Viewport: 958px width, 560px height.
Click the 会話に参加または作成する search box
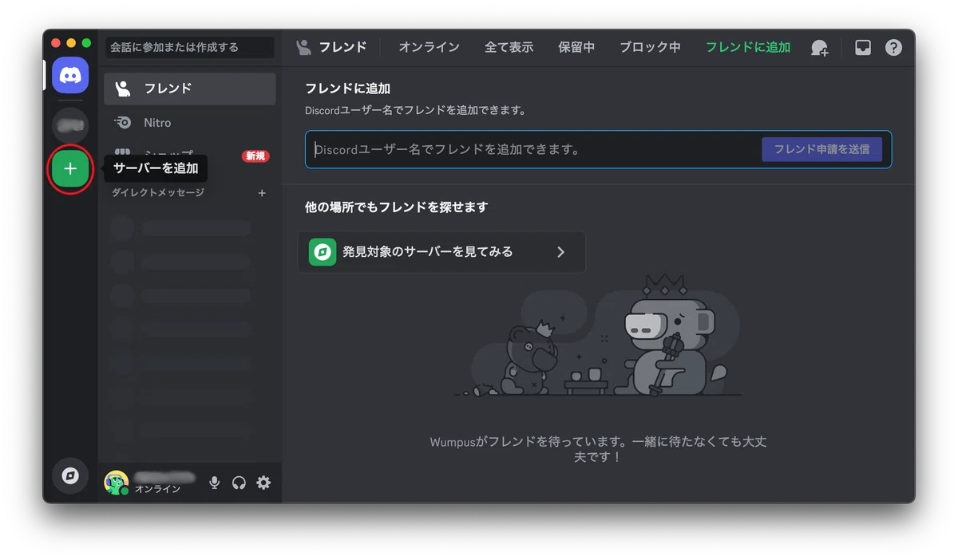pos(189,47)
